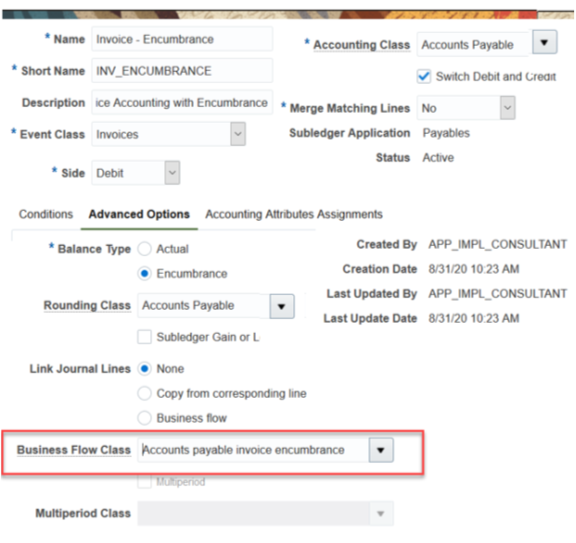
Task: Click the Short Name input field
Action: click(182, 71)
